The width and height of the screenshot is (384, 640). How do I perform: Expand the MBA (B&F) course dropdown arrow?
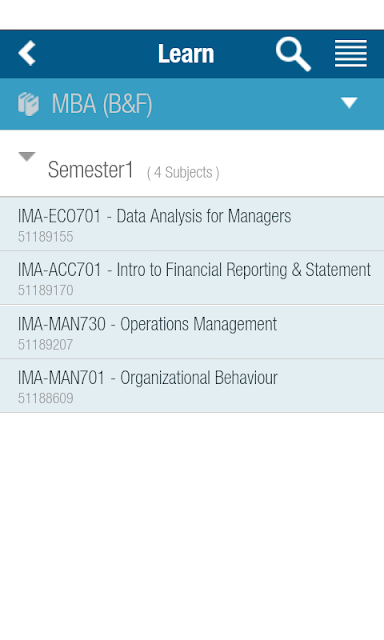tap(349, 102)
